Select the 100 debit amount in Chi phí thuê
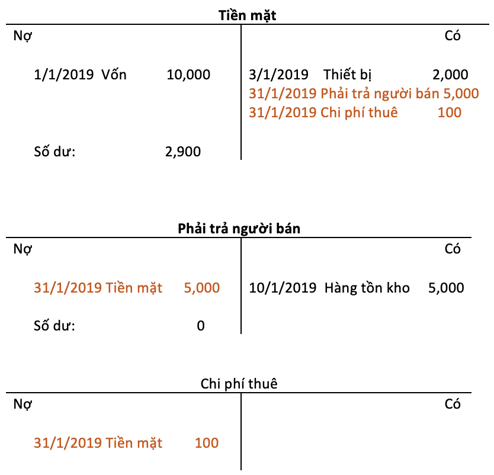The width and height of the screenshot is (494, 475). pos(207,443)
